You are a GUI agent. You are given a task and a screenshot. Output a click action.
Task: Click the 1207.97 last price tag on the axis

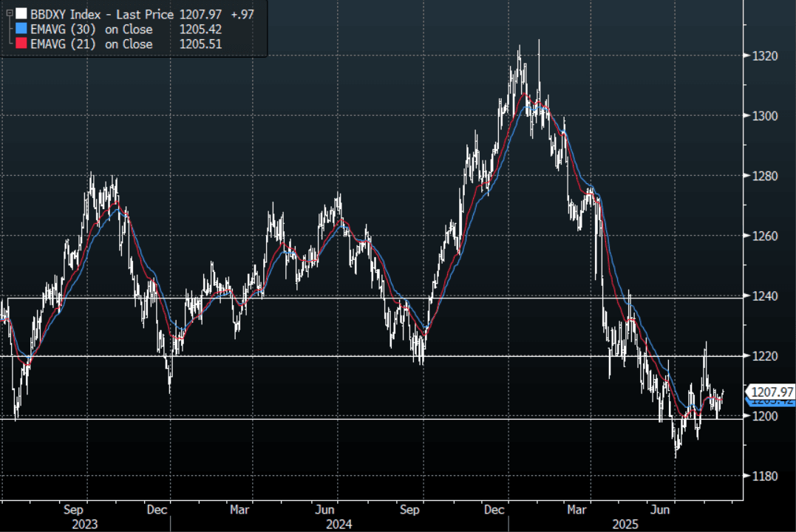(772, 392)
